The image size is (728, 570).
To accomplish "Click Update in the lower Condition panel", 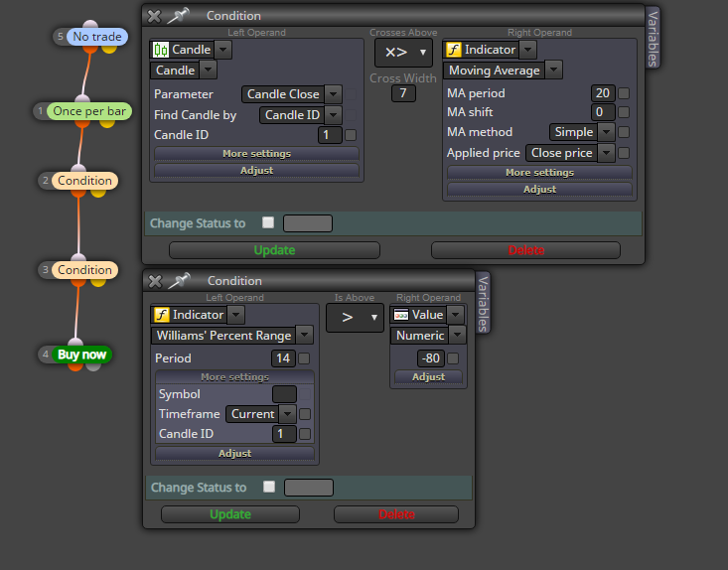I will click(230, 514).
